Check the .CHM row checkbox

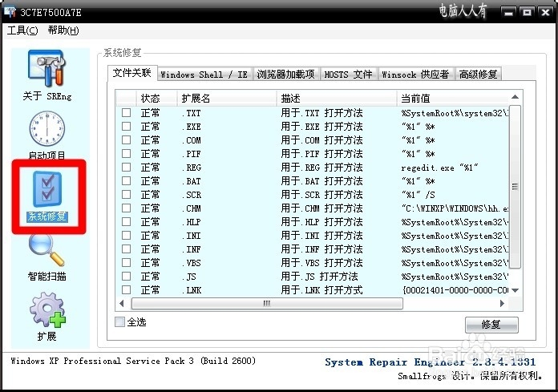pyautogui.click(x=126, y=208)
